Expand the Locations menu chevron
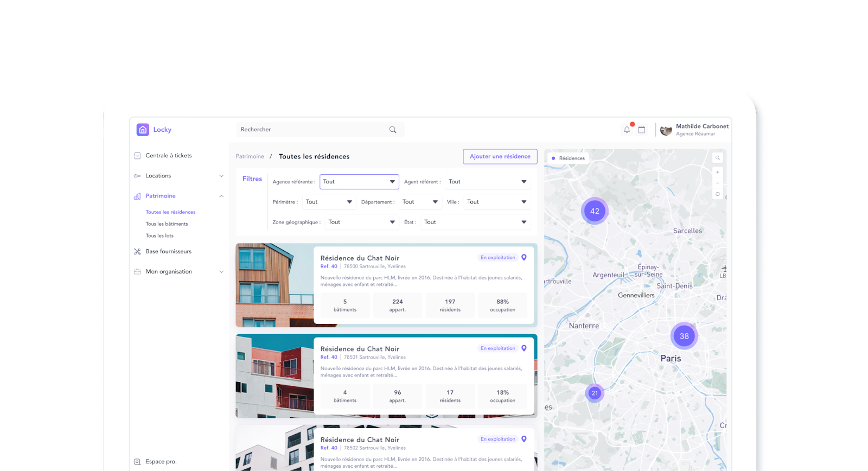This screenshot has height=471, width=868. (221, 176)
